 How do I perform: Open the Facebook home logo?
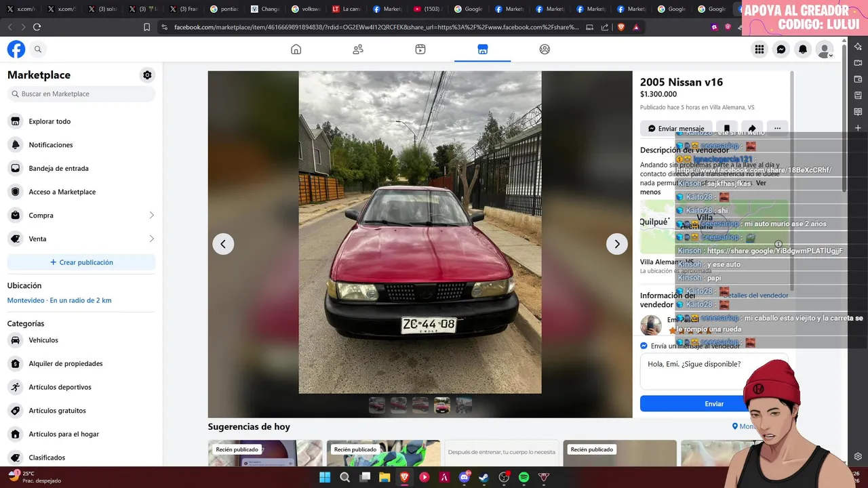click(x=16, y=49)
